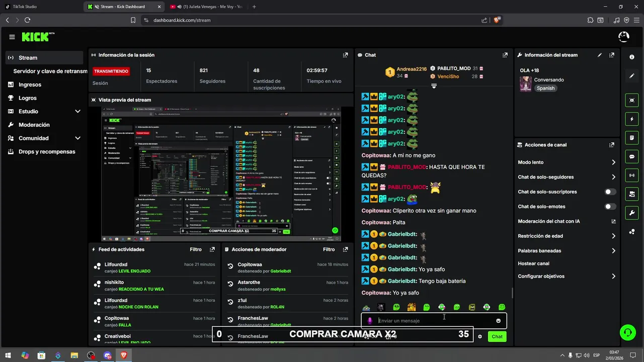This screenshot has height=362, width=644.
Task: Open Filtro in Acciones de moderador
Action: [x=329, y=249]
